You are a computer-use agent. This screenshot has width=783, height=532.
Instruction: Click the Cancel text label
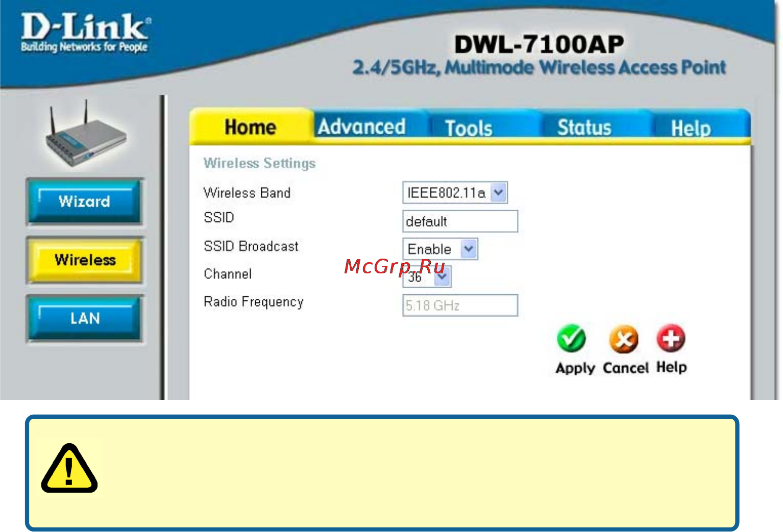(626, 368)
